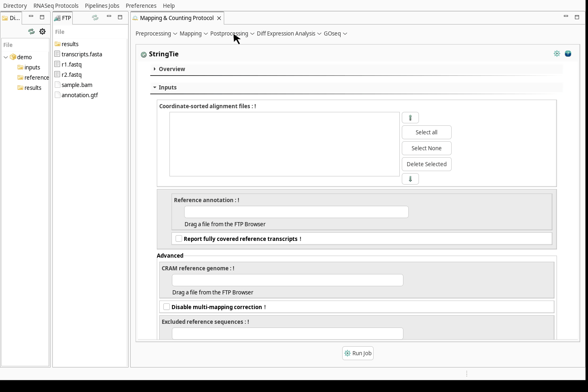Open the Preferences menu
The height and width of the screenshot is (392, 588).
pos(141,6)
